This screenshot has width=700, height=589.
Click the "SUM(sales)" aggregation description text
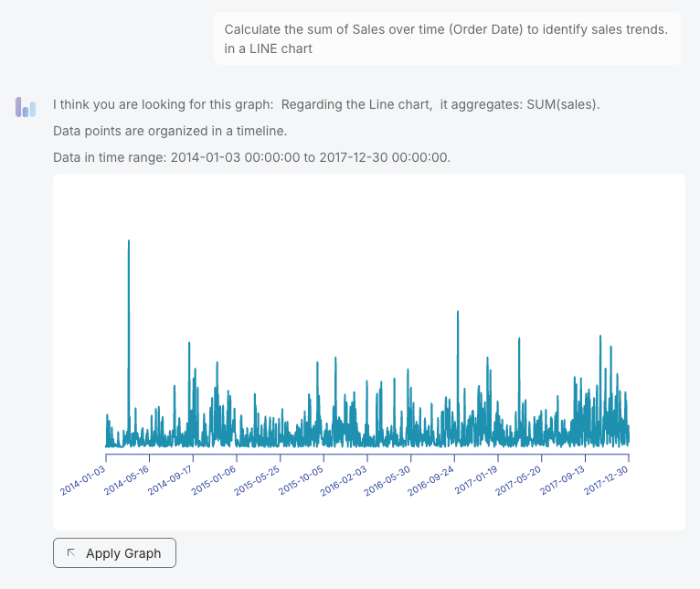(x=563, y=104)
